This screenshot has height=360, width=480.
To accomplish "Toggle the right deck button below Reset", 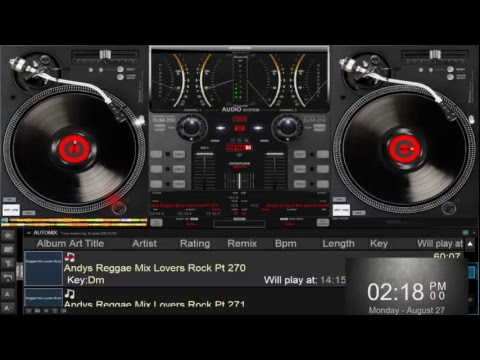I will coord(450,77).
